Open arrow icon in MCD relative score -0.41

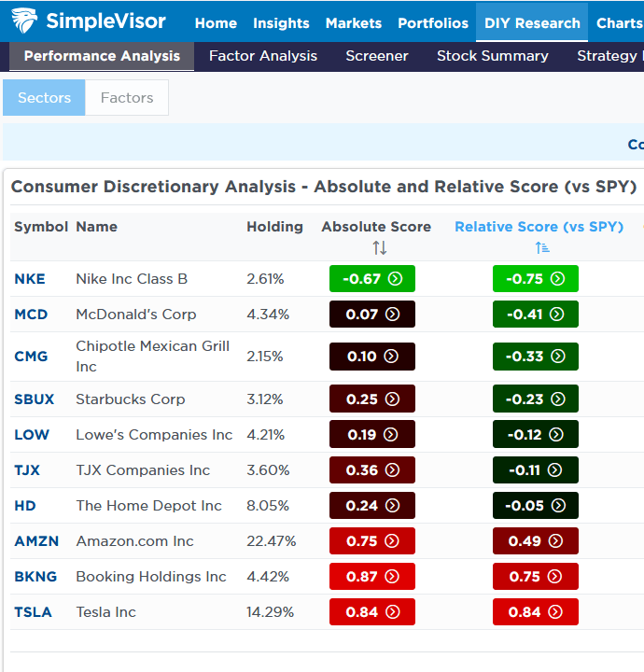tap(556, 315)
